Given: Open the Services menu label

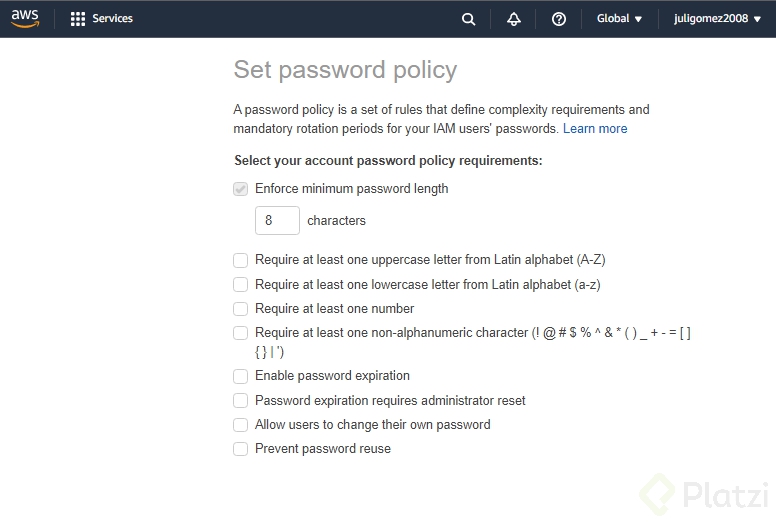Looking at the screenshot, I should point(112,18).
